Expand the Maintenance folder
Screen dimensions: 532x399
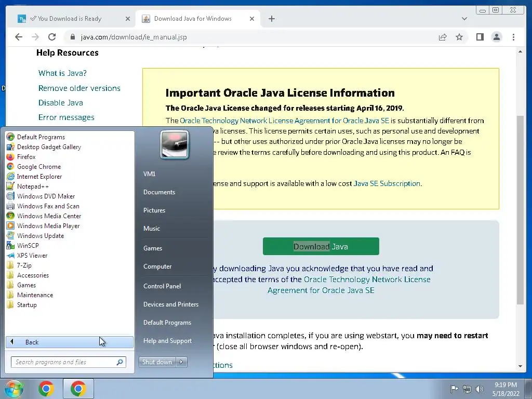pyautogui.click(x=35, y=295)
